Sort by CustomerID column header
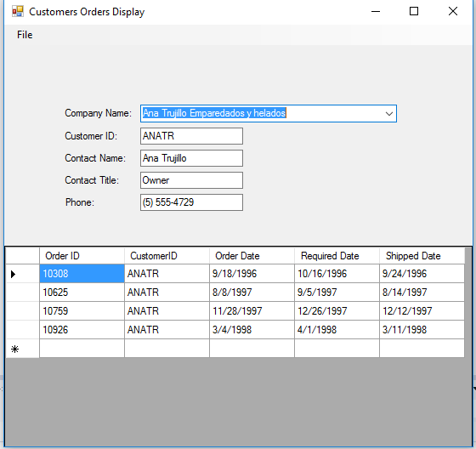Image resolution: width=476 pixels, height=449 pixels. pos(167,256)
